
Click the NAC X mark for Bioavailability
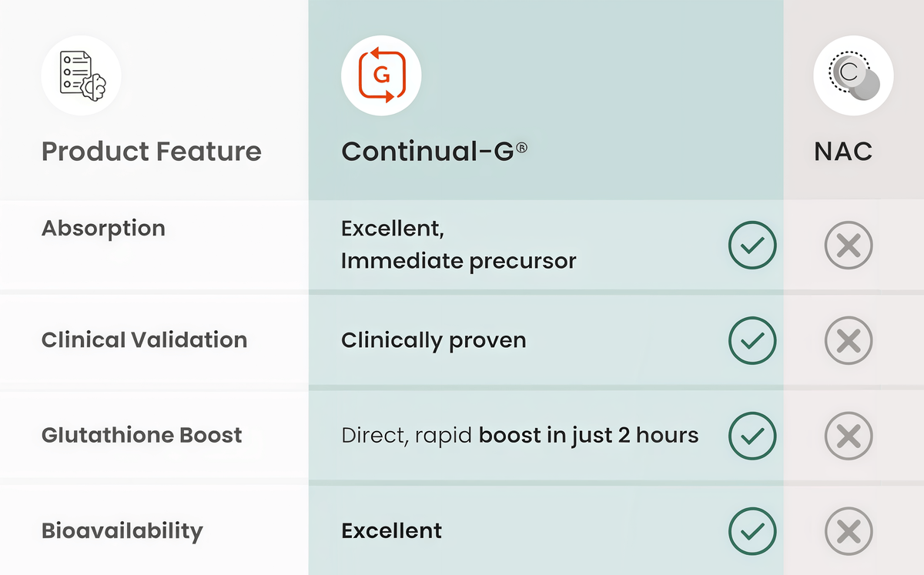click(849, 531)
